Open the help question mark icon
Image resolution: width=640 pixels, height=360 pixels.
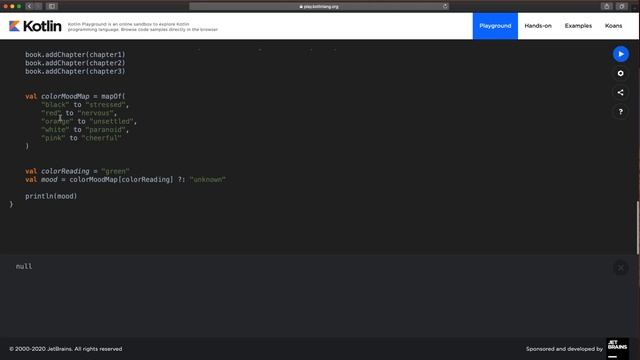click(620, 112)
